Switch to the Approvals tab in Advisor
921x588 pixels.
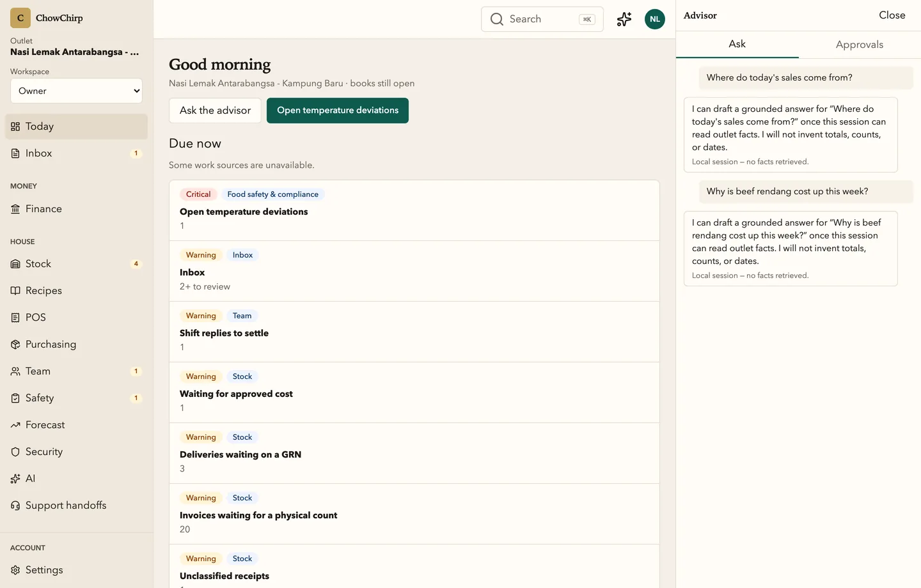click(x=860, y=45)
